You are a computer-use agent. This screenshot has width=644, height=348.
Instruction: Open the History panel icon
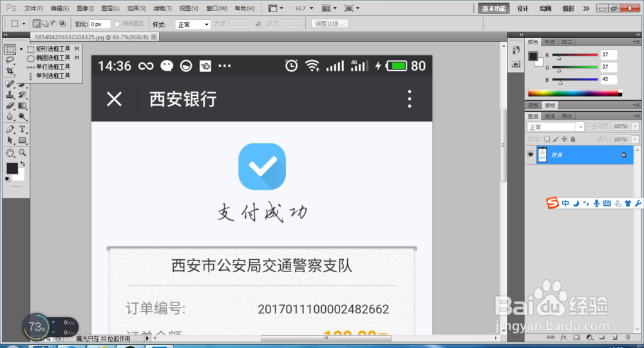point(516,50)
